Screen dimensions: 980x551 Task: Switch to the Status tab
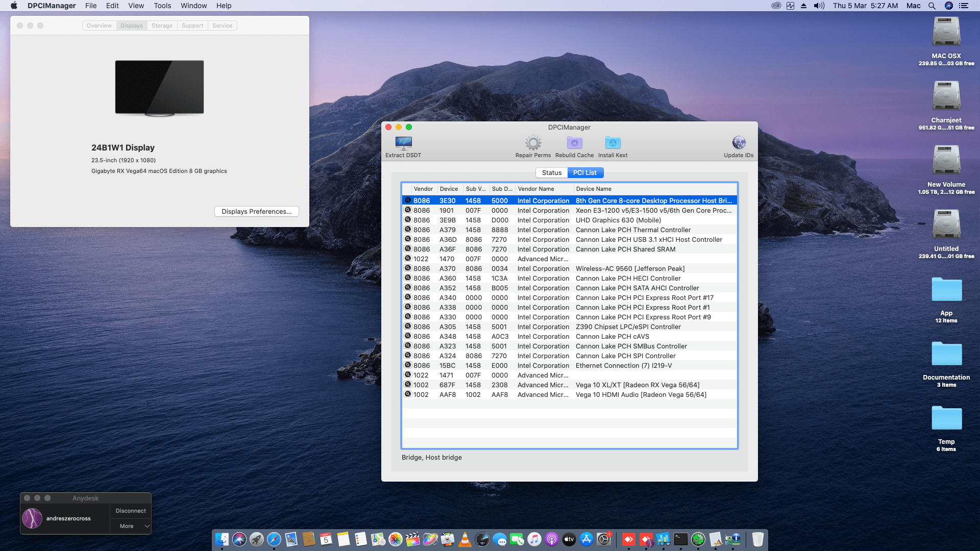551,173
